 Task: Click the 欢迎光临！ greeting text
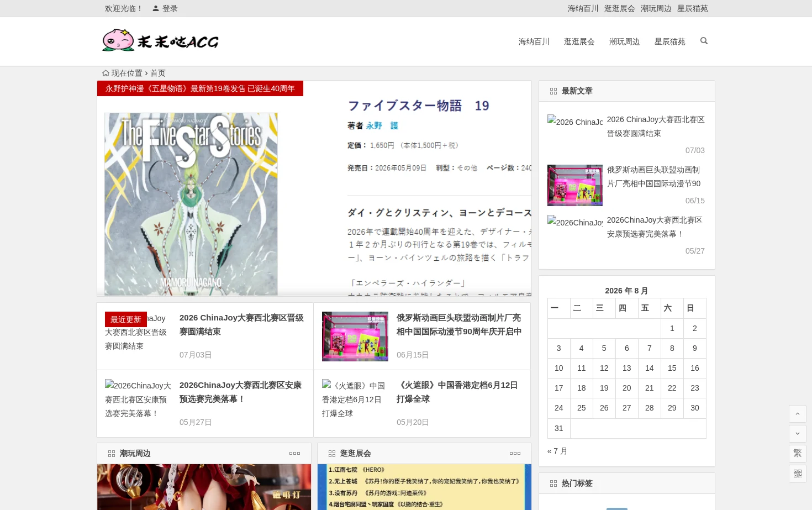point(124,8)
